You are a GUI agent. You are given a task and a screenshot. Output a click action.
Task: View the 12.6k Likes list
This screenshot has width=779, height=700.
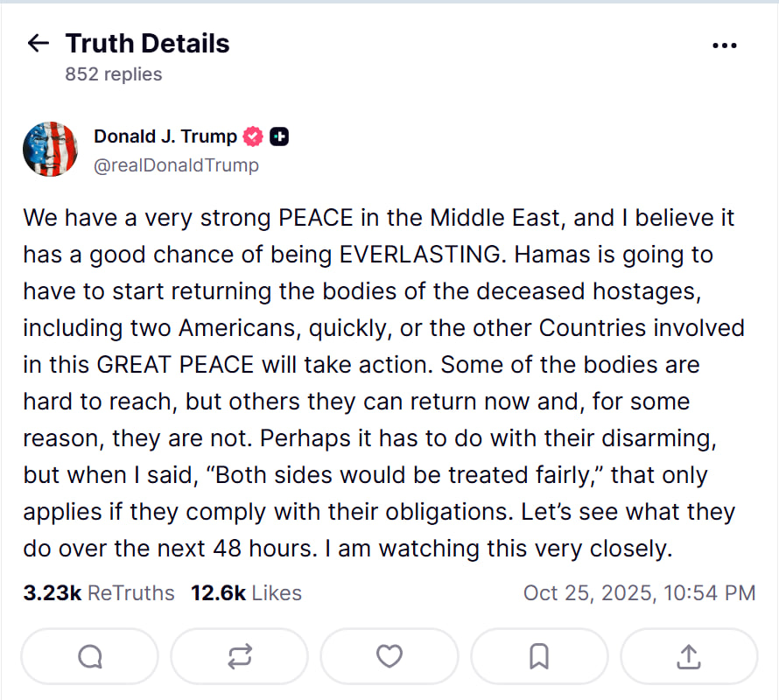(246, 592)
